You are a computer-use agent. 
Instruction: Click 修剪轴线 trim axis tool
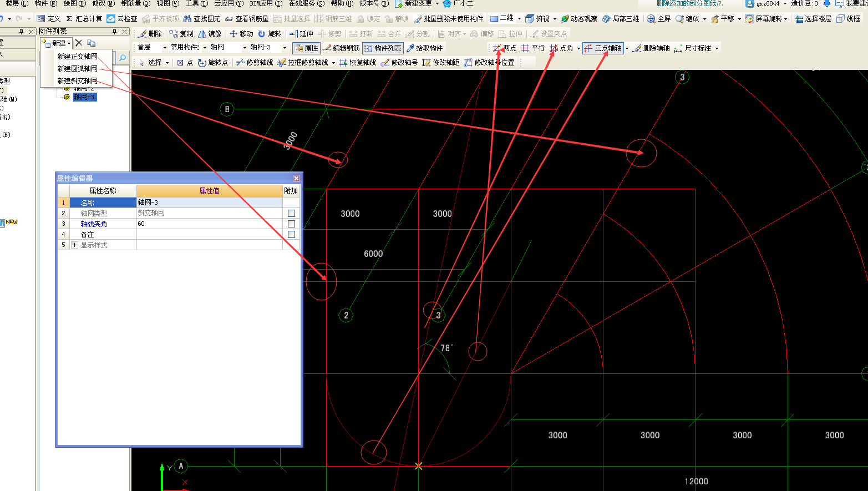coord(255,63)
